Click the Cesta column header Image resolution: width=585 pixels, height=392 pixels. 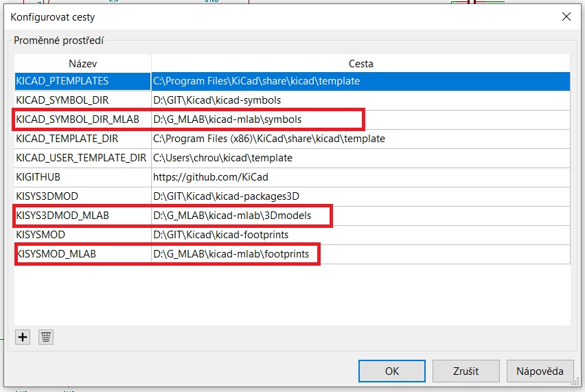click(360, 64)
